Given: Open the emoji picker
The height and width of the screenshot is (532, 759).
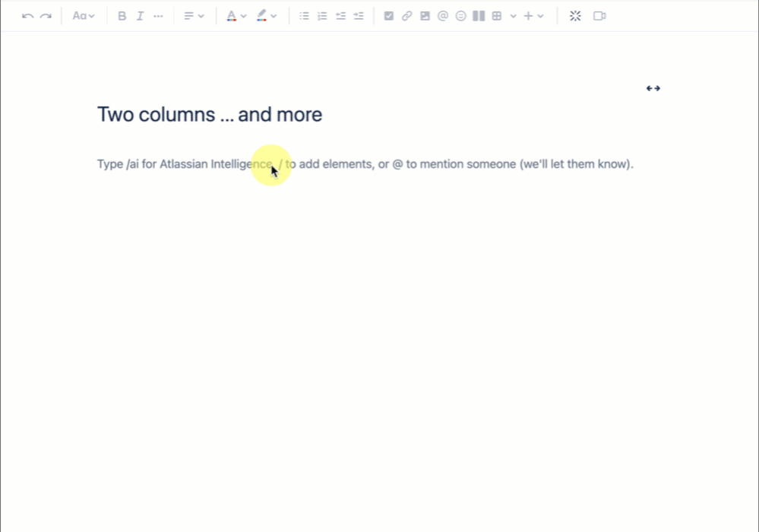Looking at the screenshot, I should (460, 15).
